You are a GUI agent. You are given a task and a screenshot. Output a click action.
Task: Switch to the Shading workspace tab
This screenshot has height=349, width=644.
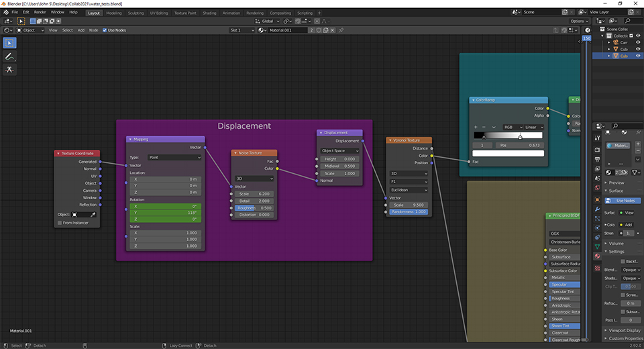click(209, 13)
